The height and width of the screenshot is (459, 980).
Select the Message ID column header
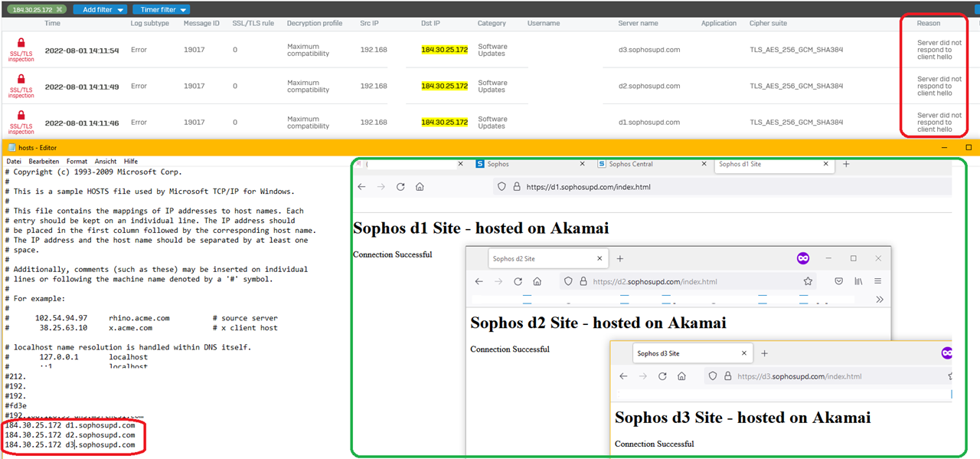click(x=201, y=24)
